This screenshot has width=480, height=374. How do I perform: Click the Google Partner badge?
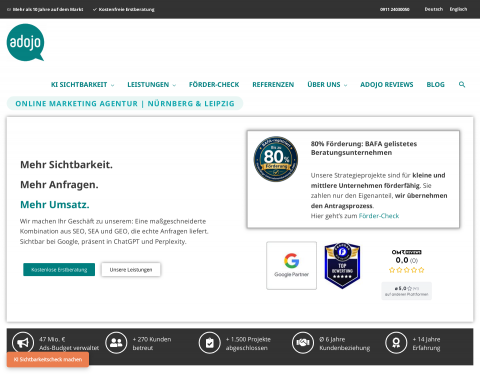coord(291,265)
